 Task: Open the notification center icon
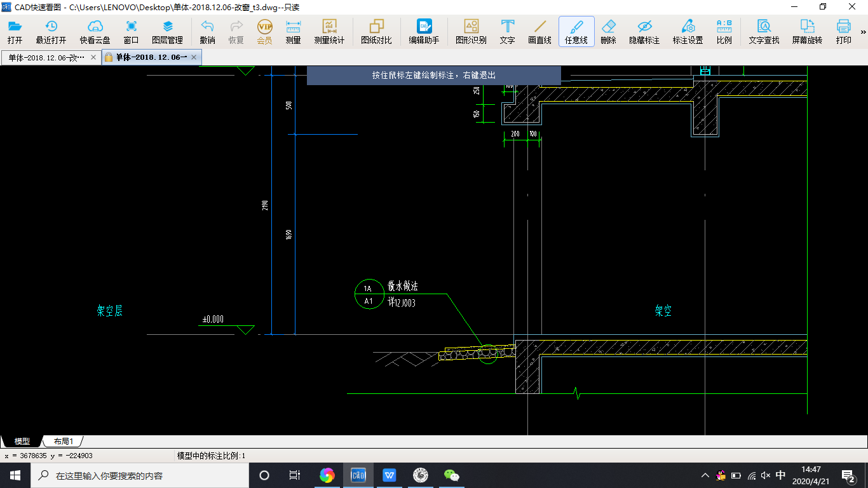(848, 475)
